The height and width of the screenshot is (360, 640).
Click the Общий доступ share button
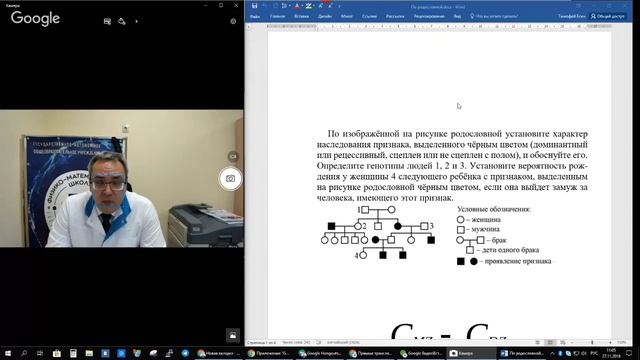607,16
